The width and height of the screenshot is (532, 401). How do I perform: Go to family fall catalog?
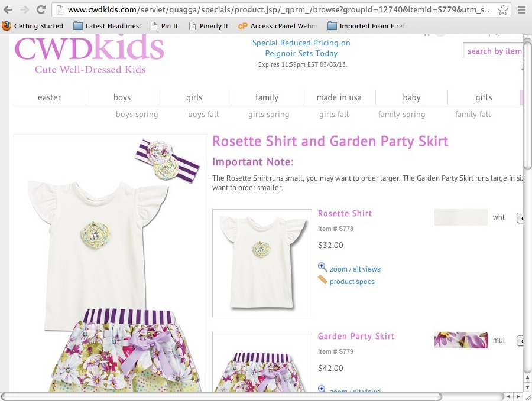pyautogui.click(x=473, y=115)
